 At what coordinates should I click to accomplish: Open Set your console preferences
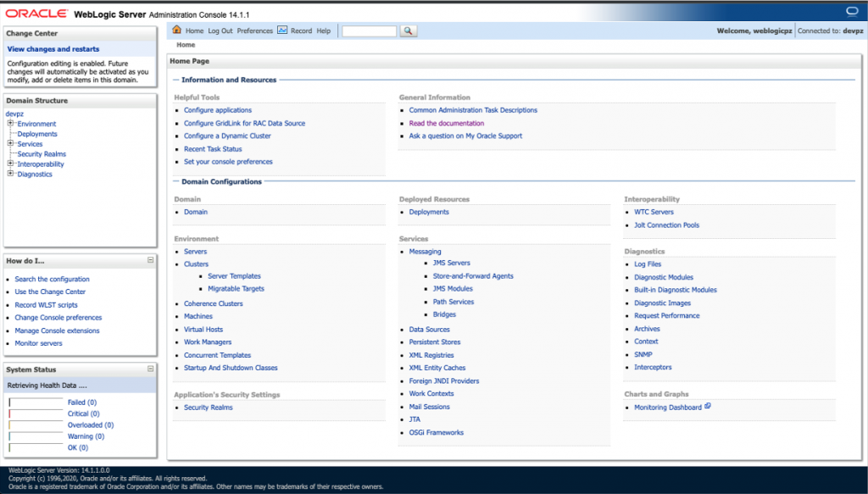(228, 162)
